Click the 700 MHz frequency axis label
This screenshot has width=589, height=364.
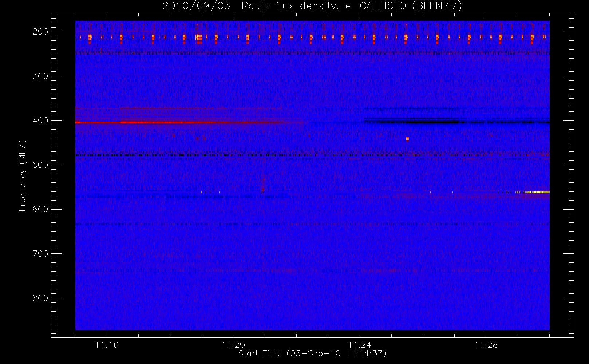40,254
